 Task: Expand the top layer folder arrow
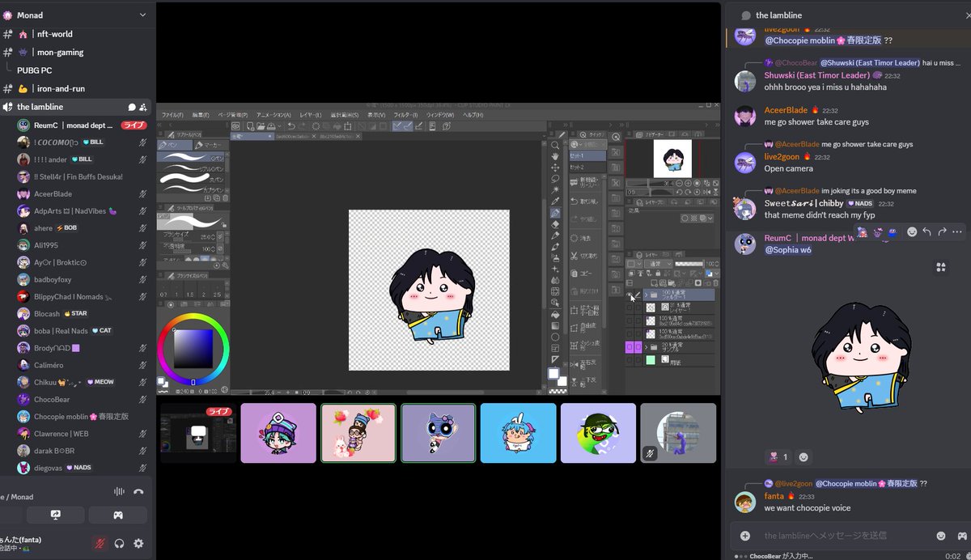coord(646,295)
